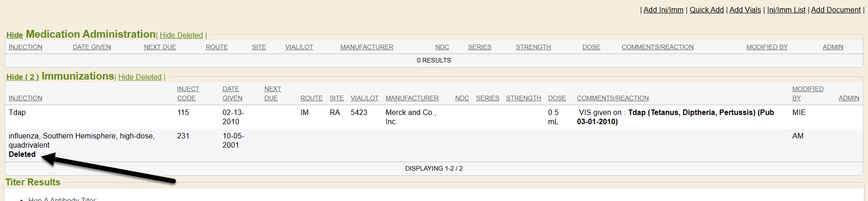
Task: Go to the Inj/Imm List
Action: (x=786, y=10)
